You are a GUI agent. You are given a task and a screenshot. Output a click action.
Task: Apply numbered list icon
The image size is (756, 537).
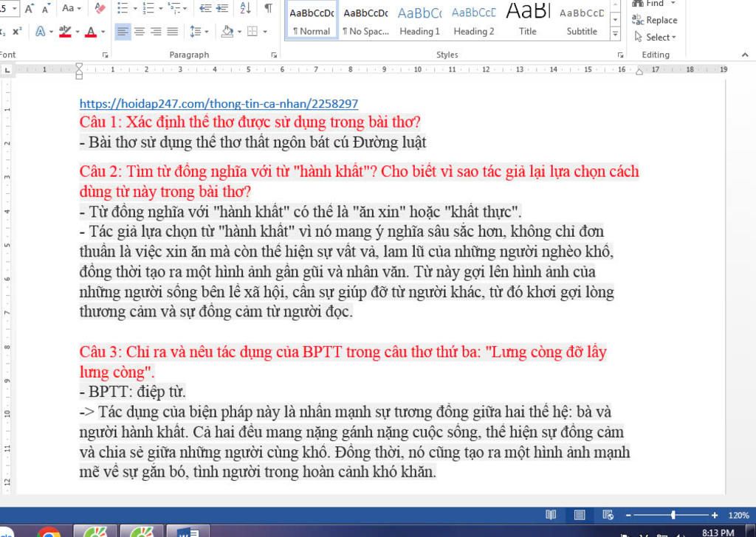[x=148, y=8]
